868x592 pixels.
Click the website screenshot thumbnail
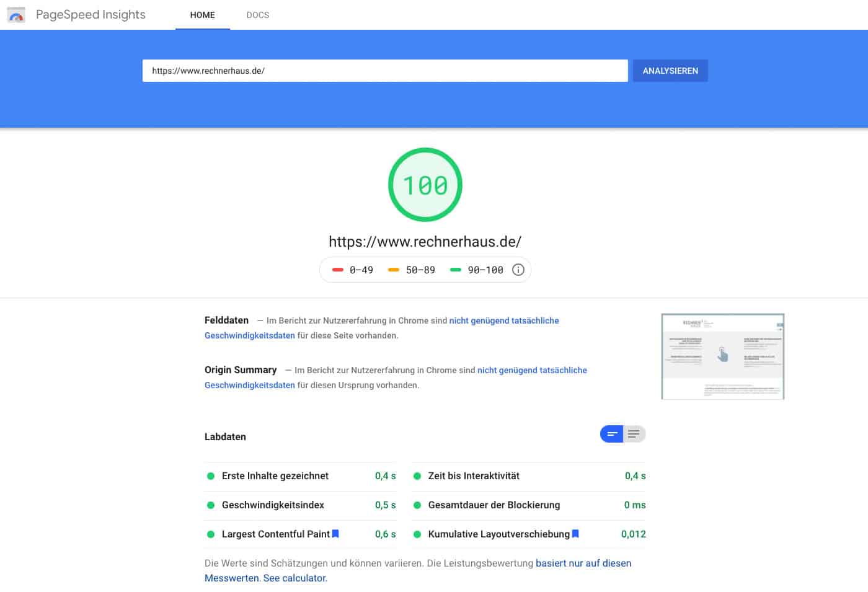[722, 356]
